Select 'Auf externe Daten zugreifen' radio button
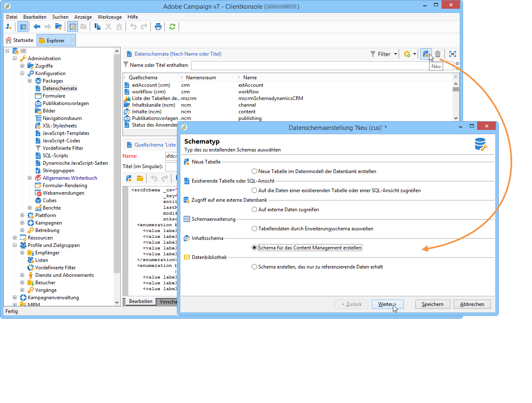This screenshot has height=403, width=532. 254,210
